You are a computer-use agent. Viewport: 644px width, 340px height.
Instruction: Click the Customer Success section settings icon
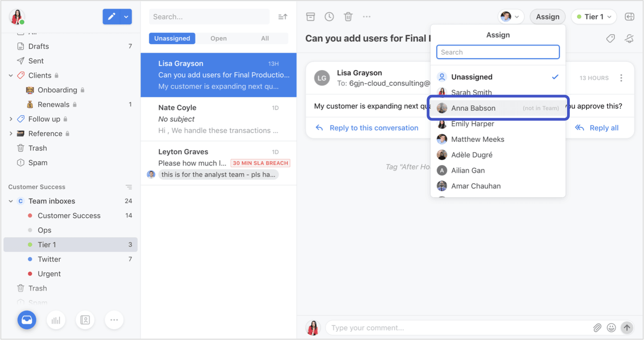129,187
